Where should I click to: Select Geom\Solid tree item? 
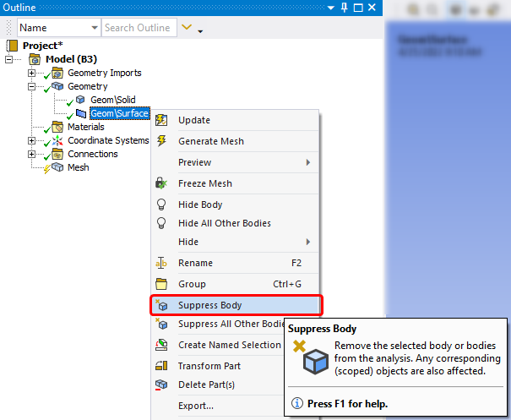point(113,100)
